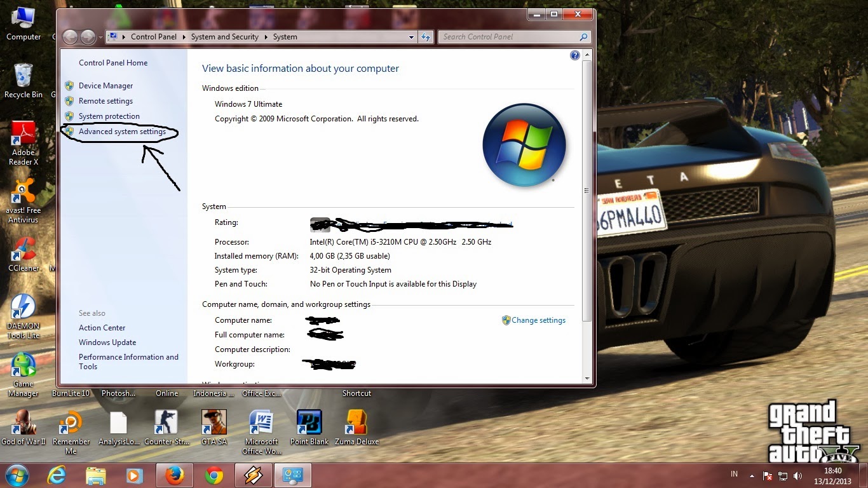Select the Game Manager desktop icon
The image size is (868, 488).
pos(24,374)
